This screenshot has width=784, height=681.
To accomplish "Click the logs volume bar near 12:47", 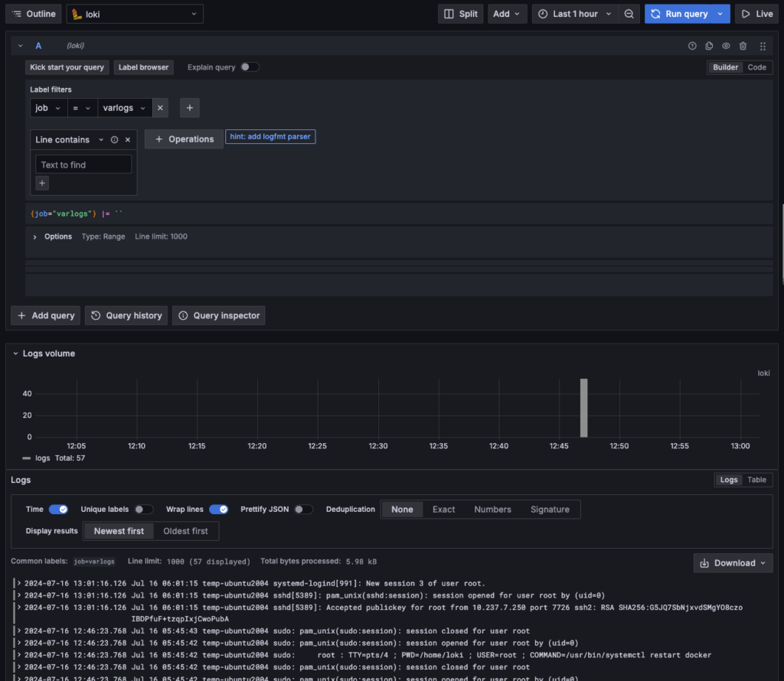I will (583, 408).
